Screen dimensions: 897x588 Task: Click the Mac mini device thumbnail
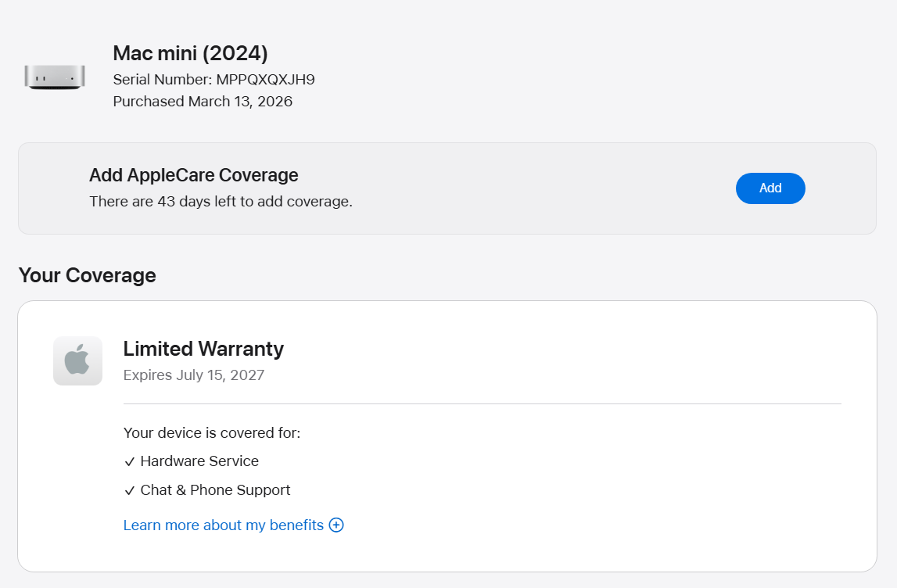click(x=55, y=77)
